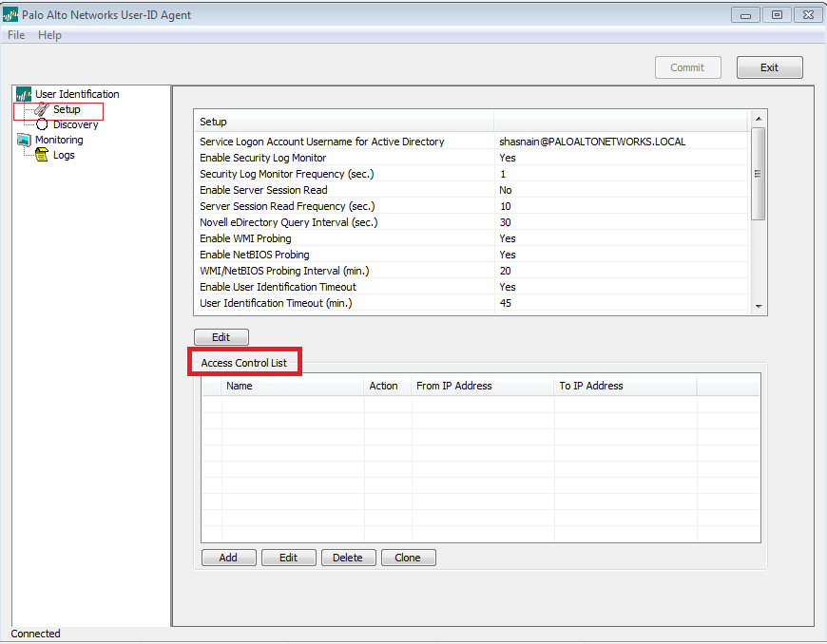Image resolution: width=827 pixels, height=644 pixels.
Task: Click the Monitoring screen icon
Action: [24, 141]
